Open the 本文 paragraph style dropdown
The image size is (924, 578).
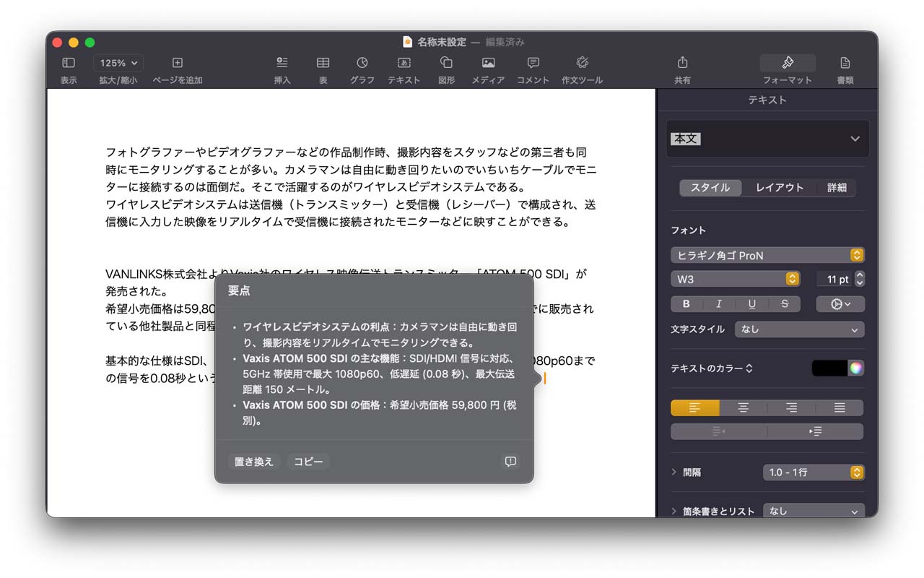(767, 139)
